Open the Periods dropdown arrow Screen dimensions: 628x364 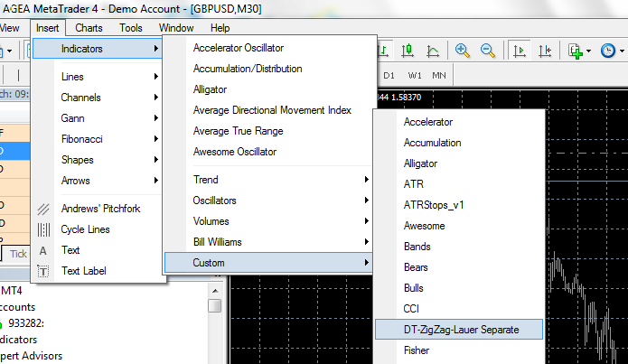click(x=622, y=51)
